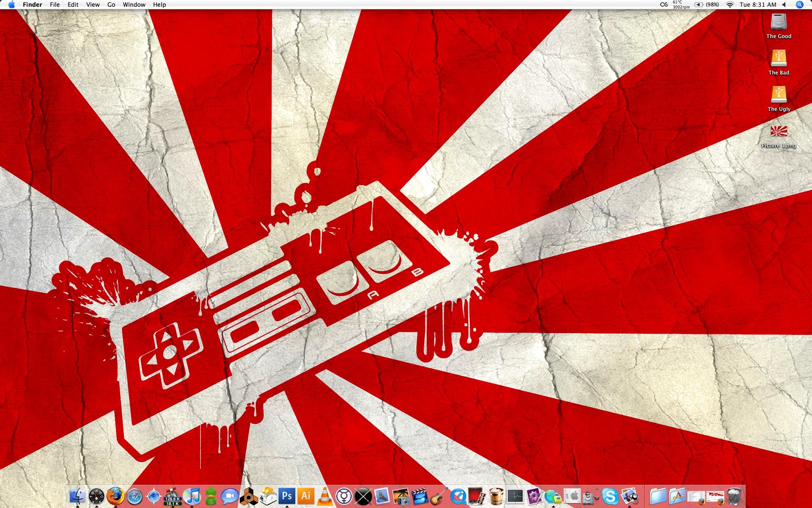
Task: Launch Photo Booth from the Dock
Action: [477, 496]
